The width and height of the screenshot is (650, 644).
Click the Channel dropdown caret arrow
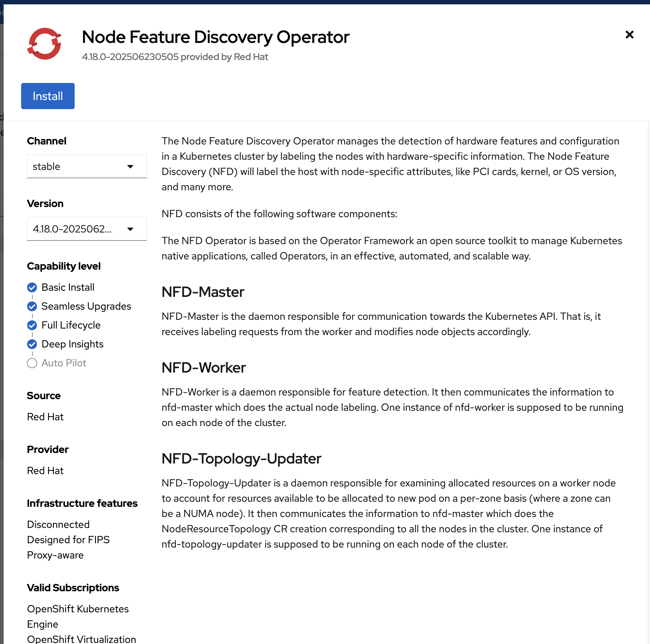coord(130,167)
